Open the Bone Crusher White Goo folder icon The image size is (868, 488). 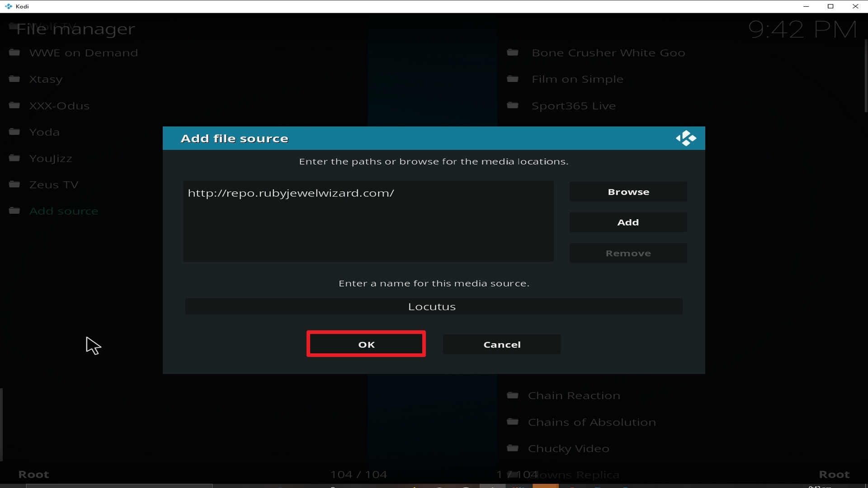[x=513, y=52]
